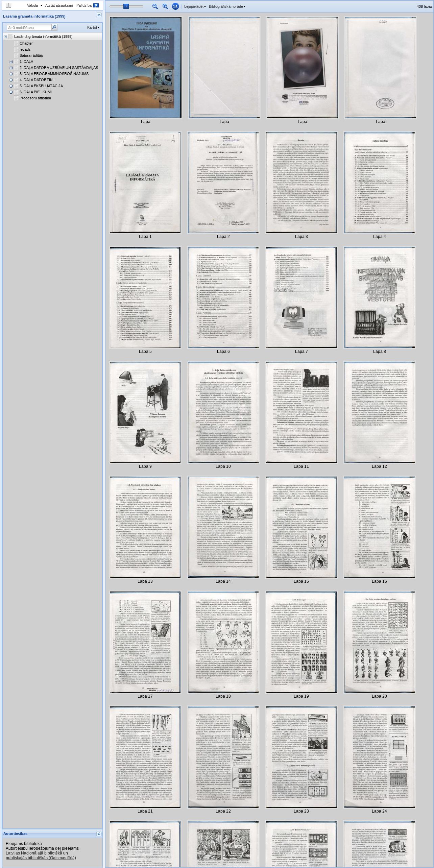Viewport: 434px width, 868px height.
Task: Click the Lapa 16 caption
Action: tap(379, 581)
